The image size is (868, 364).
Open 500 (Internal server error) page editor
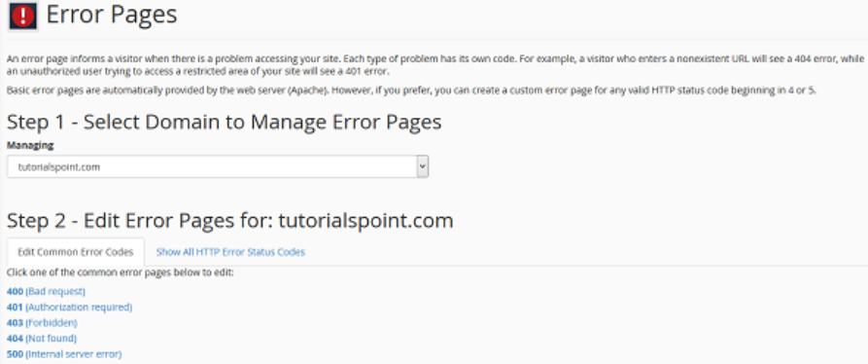point(64,353)
